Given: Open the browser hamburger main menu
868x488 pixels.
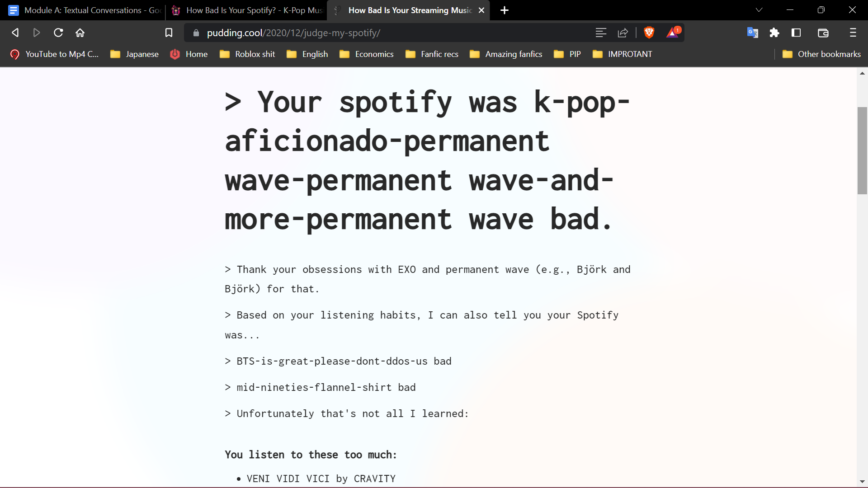Looking at the screenshot, I should [x=853, y=33].
